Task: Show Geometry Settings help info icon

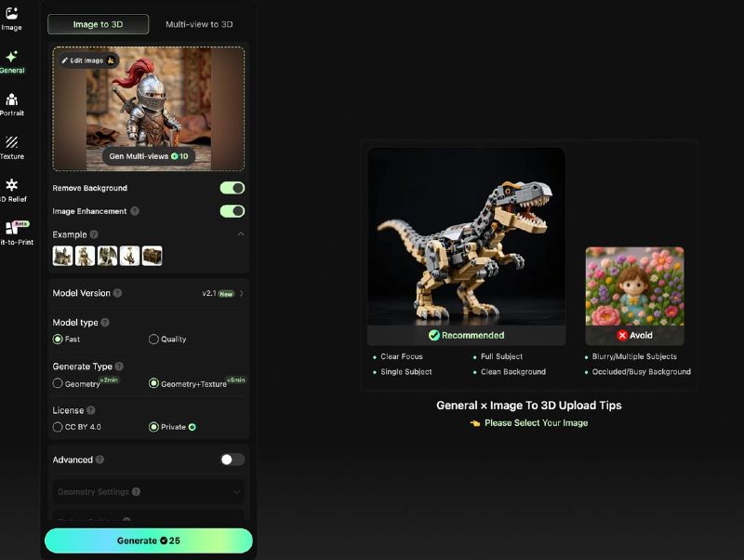Action: (136, 492)
